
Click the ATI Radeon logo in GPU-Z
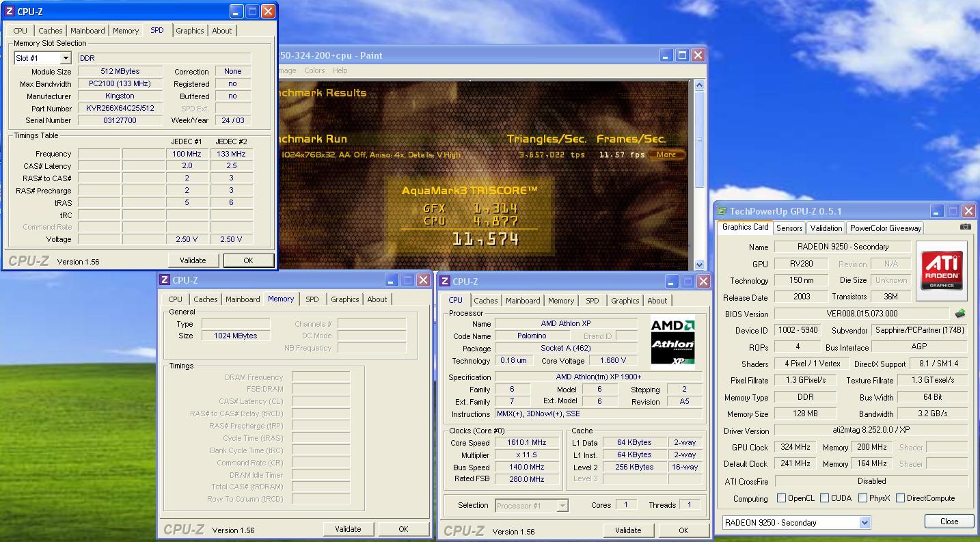[942, 271]
